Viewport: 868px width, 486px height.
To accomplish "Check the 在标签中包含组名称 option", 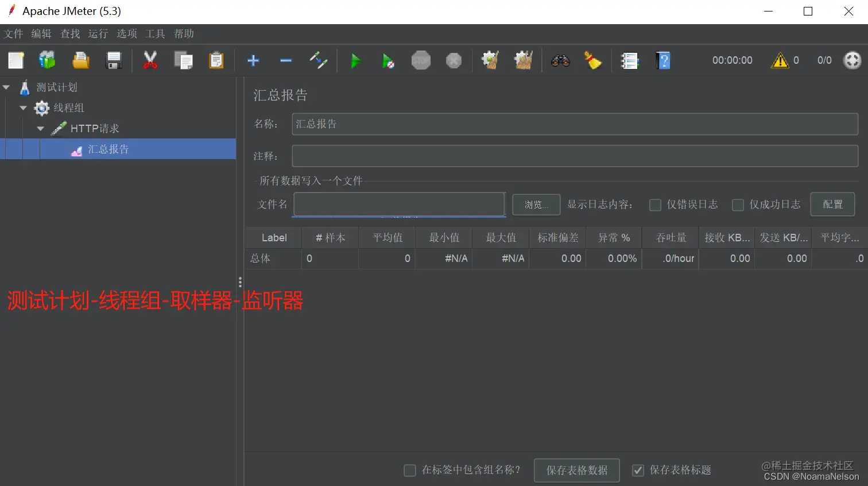I will (410, 470).
